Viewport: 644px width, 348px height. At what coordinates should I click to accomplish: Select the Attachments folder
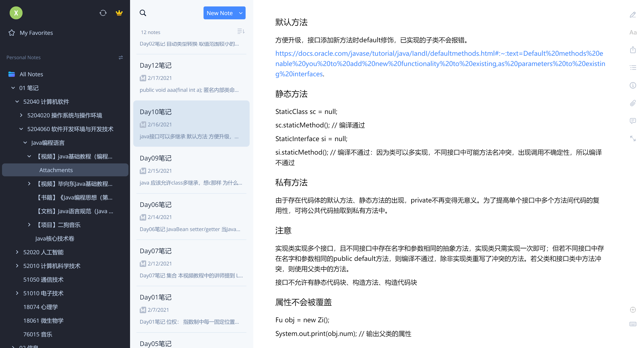click(x=65, y=170)
